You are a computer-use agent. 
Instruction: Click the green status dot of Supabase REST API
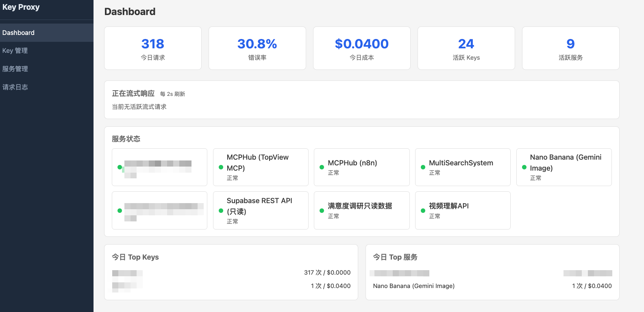coord(221,210)
